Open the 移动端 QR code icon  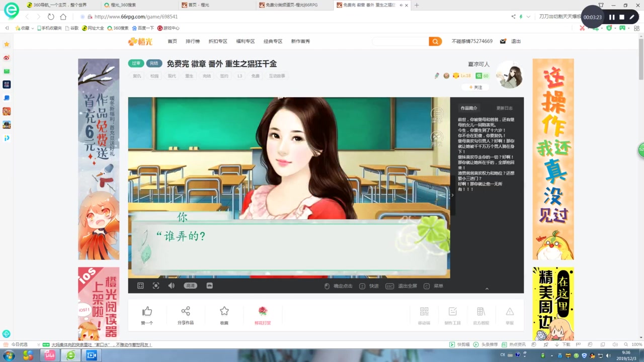(x=424, y=312)
